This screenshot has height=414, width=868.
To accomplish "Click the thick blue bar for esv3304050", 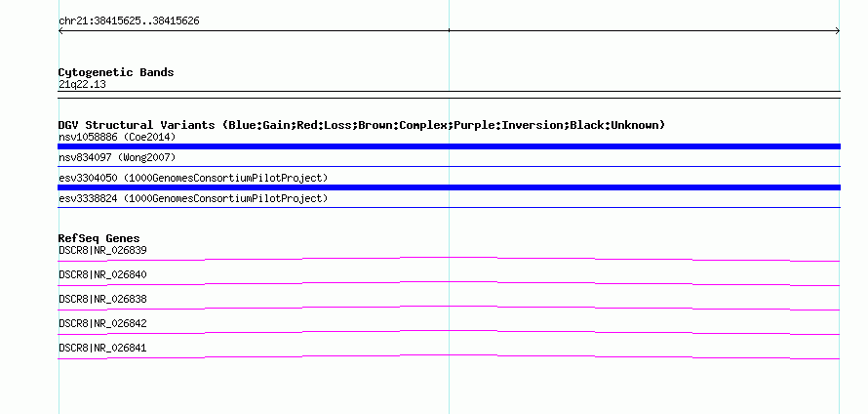I will 449,187.
